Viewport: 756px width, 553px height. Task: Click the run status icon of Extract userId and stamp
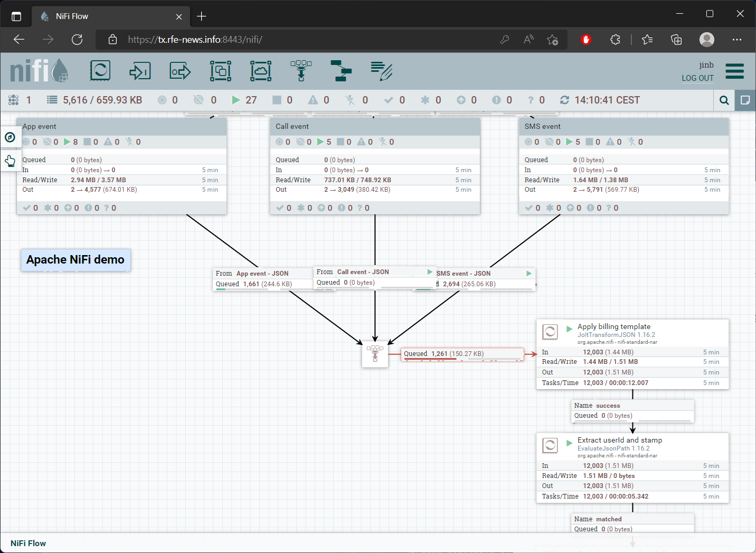point(569,443)
